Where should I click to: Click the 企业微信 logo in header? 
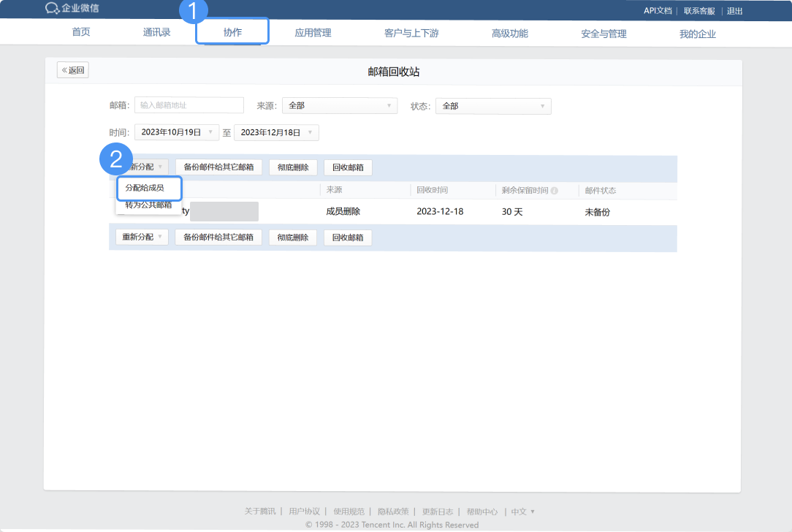coord(72,9)
